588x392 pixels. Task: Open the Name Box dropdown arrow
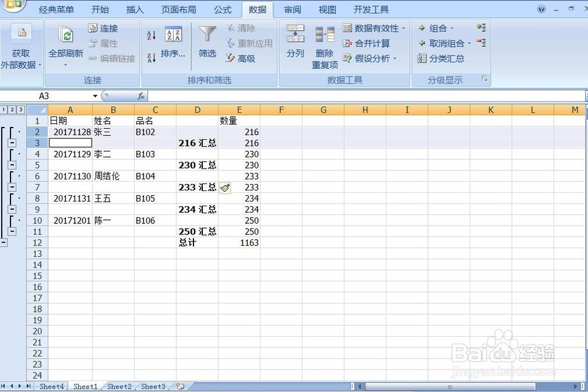tap(95, 96)
